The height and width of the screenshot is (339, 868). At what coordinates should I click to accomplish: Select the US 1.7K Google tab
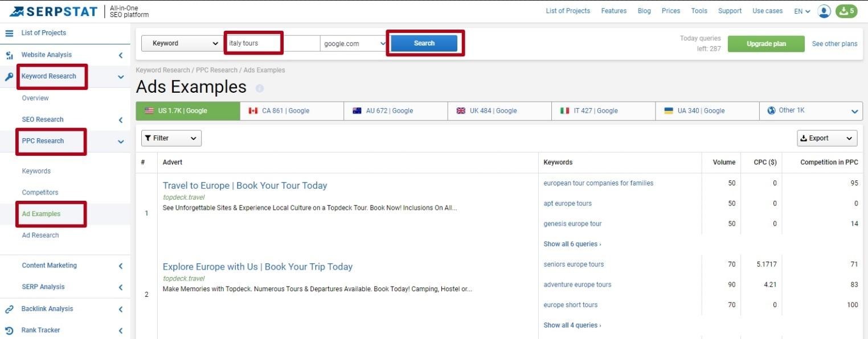click(x=188, y=111)
